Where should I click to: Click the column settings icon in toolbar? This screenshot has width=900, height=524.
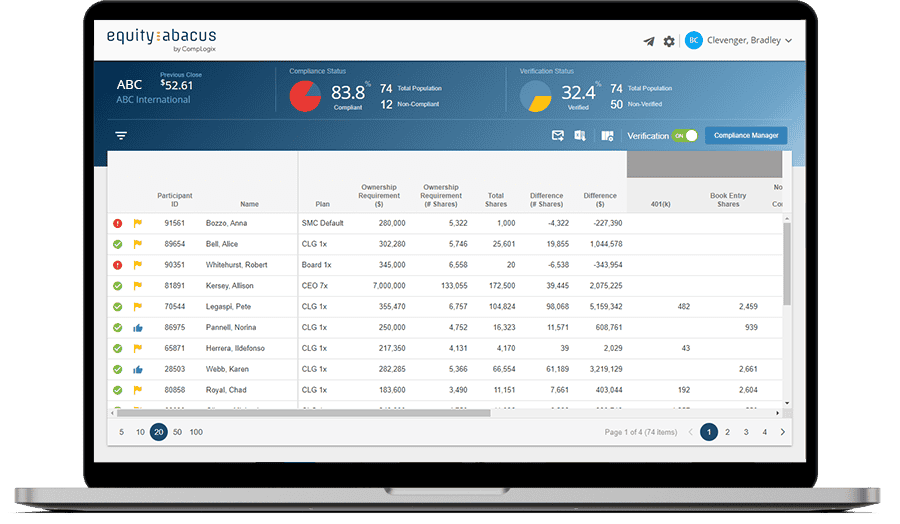607,135
